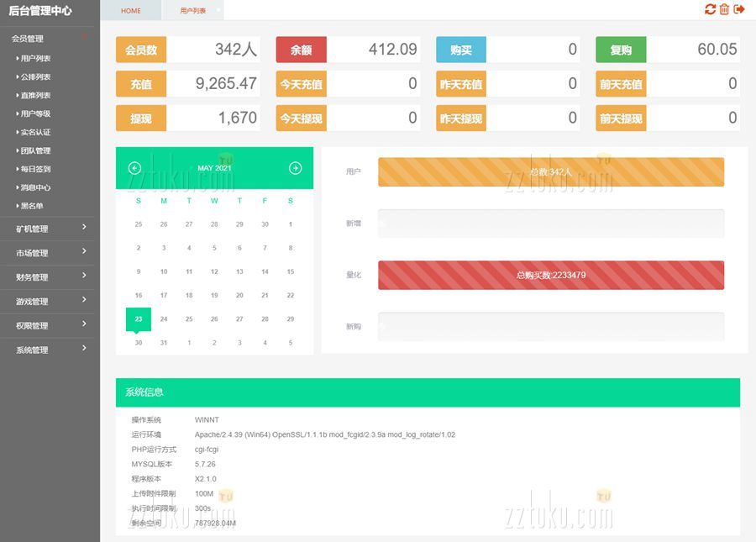Expand the 财务管理 sidebar menu
The image size is (756, 542).
point(49,277)
